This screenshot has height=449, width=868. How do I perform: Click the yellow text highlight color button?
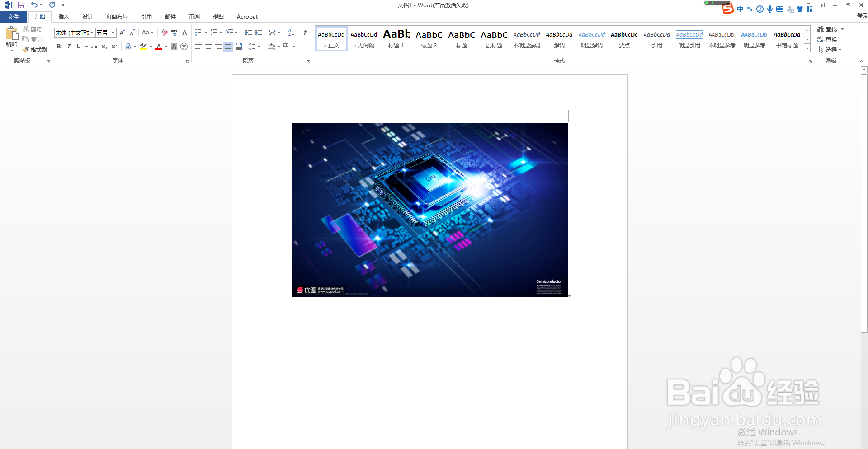pyautogui.click(x=143, y=47)
